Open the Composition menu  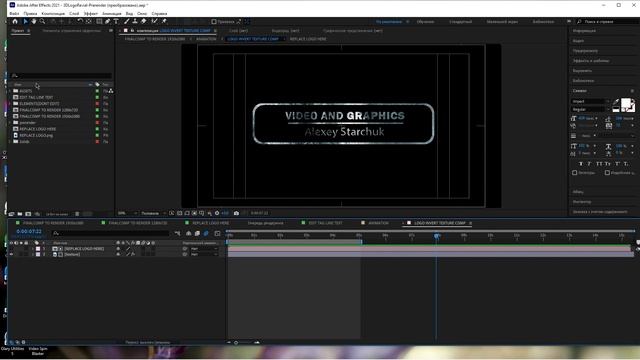point(53,13)
